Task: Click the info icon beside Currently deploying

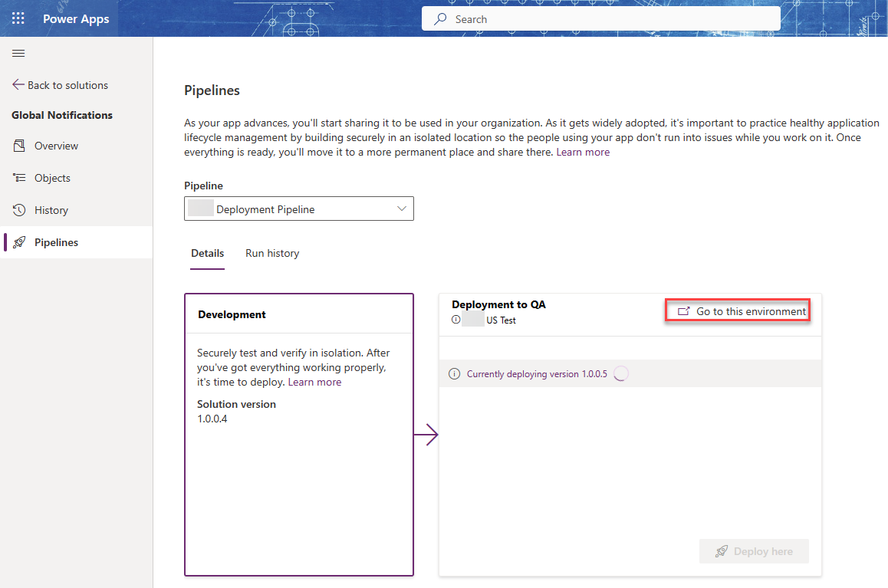Action: click(454, 373)
